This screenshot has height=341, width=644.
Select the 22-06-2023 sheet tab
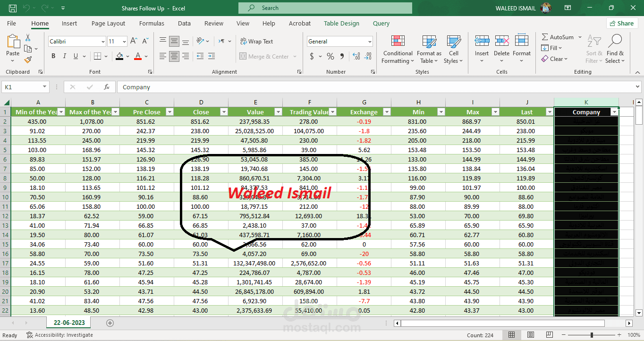(x=68, y=323)
